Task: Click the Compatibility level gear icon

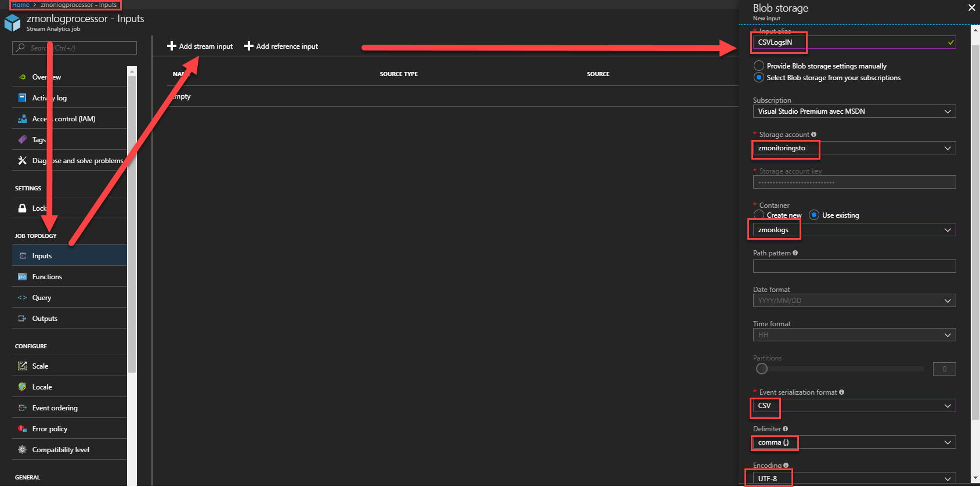Action: click(x=22, y=450)
